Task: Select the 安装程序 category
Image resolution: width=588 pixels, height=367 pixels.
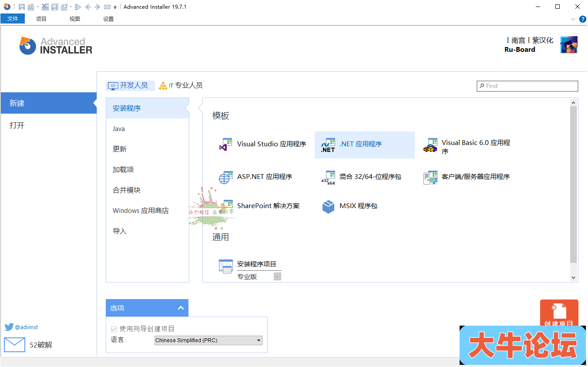Action: pos(148,108)
